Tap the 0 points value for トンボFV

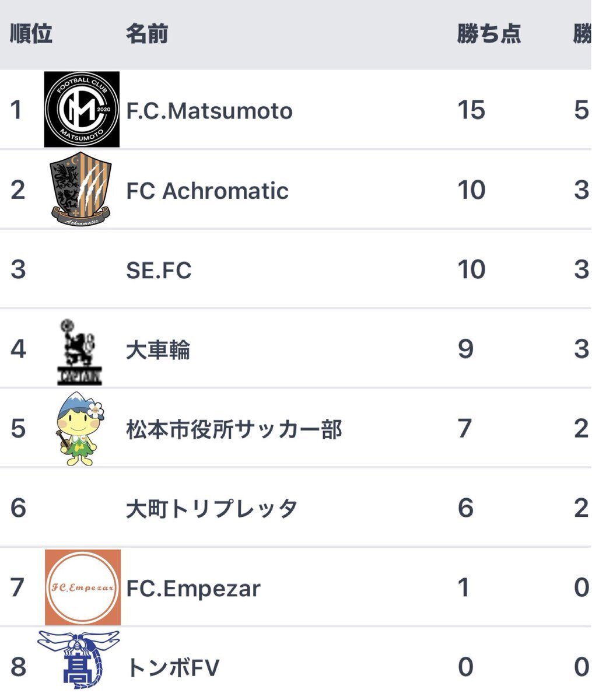[x=465, y=667]
